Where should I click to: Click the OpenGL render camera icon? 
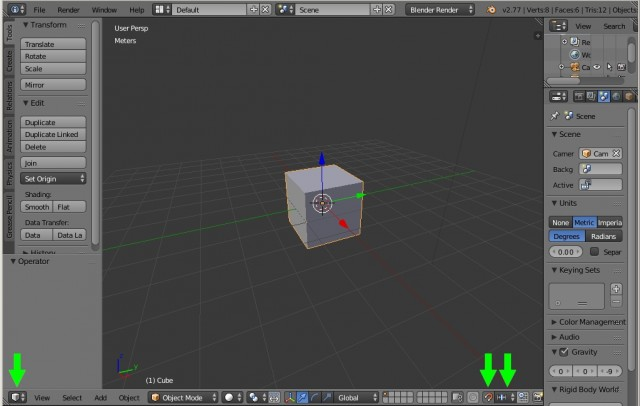(538, 397)
